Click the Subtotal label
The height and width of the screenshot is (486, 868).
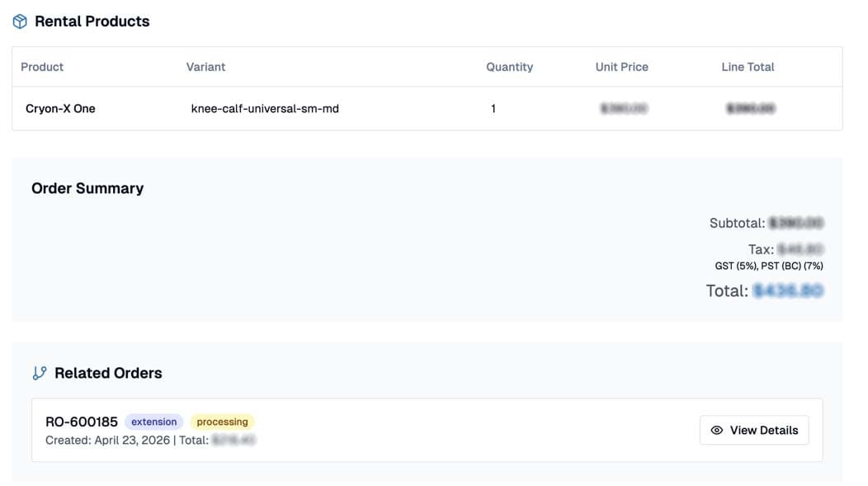(738, 223)
